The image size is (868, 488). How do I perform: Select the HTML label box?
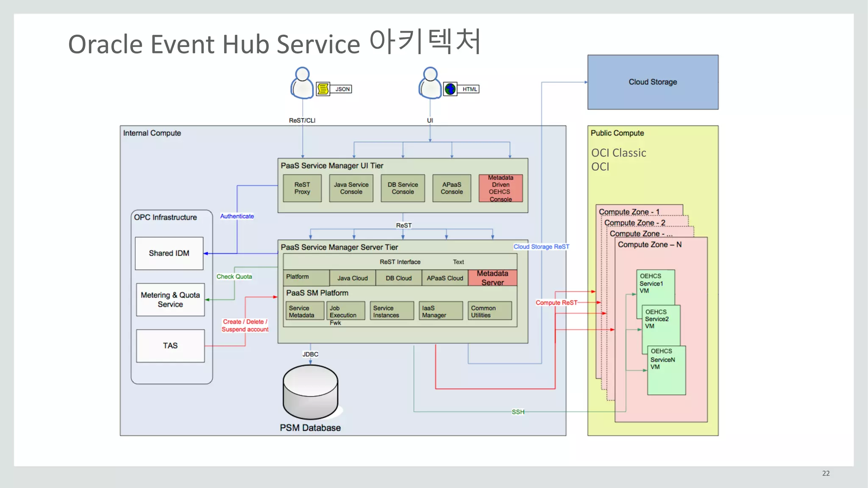pos(469,89)
